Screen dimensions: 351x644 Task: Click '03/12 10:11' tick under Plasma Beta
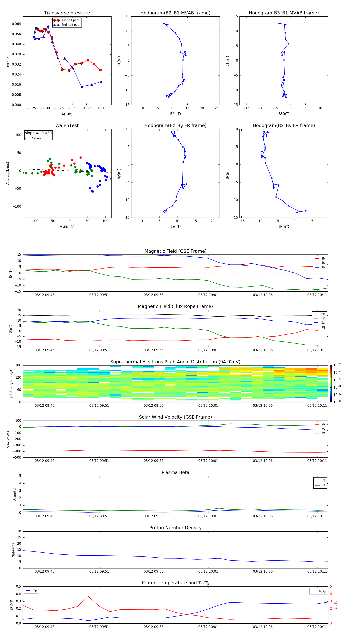tap(317, 516)
